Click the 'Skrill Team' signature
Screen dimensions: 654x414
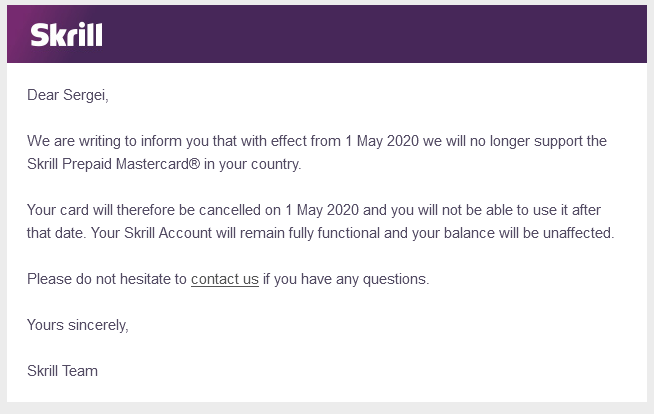pyautogui.click(x=63, y=371)
